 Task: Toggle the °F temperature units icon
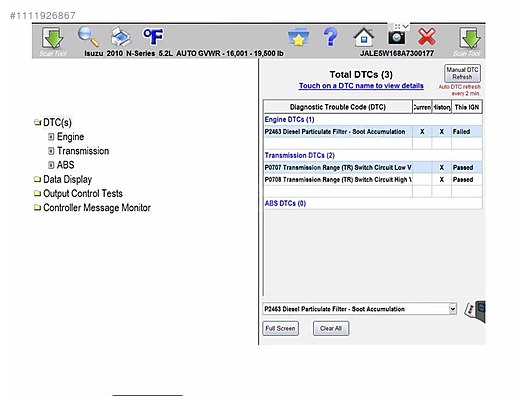(x=153, y=36)
